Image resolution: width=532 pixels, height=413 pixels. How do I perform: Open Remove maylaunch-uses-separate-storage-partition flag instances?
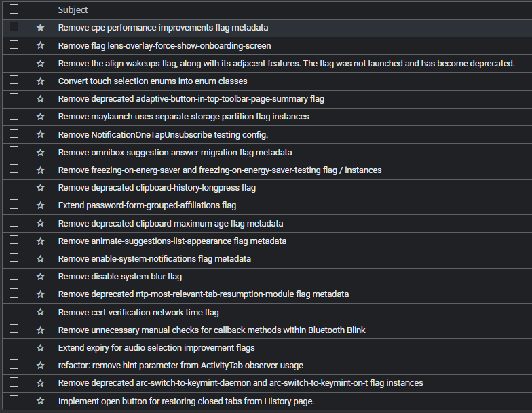183,117
